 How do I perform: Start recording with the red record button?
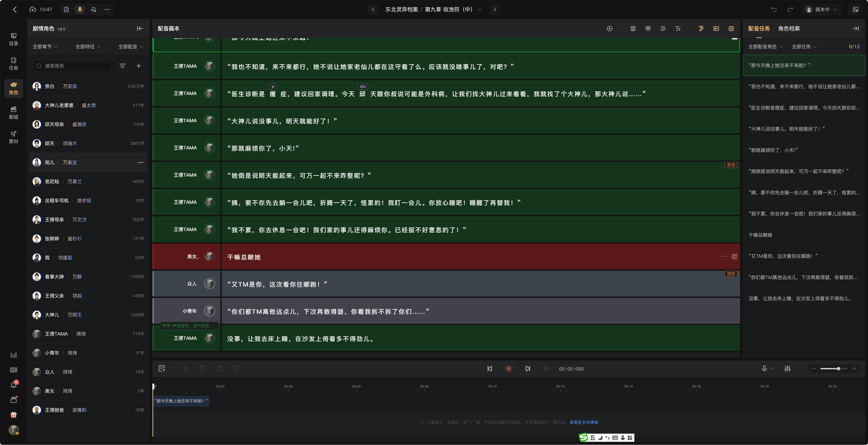pos(508,369)
